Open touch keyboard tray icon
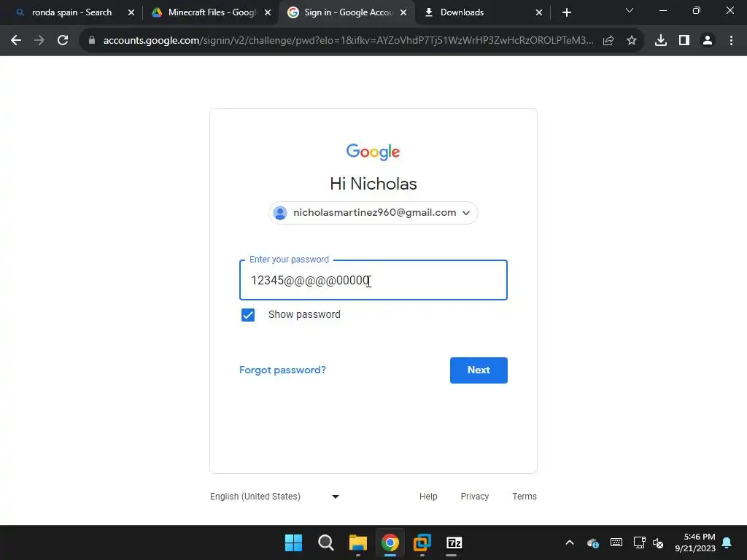747x560 pixels. tap(616, 542)
